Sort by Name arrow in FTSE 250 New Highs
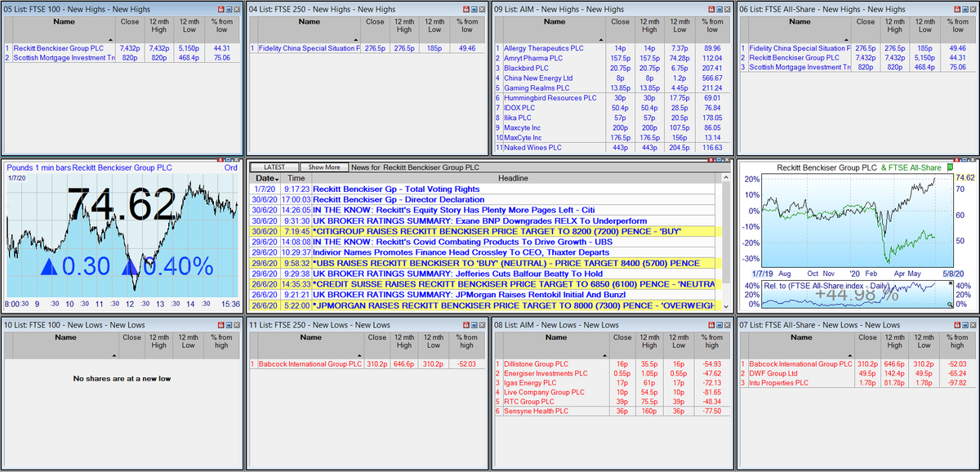Screen dimensions: 980x472 [355, 39]
